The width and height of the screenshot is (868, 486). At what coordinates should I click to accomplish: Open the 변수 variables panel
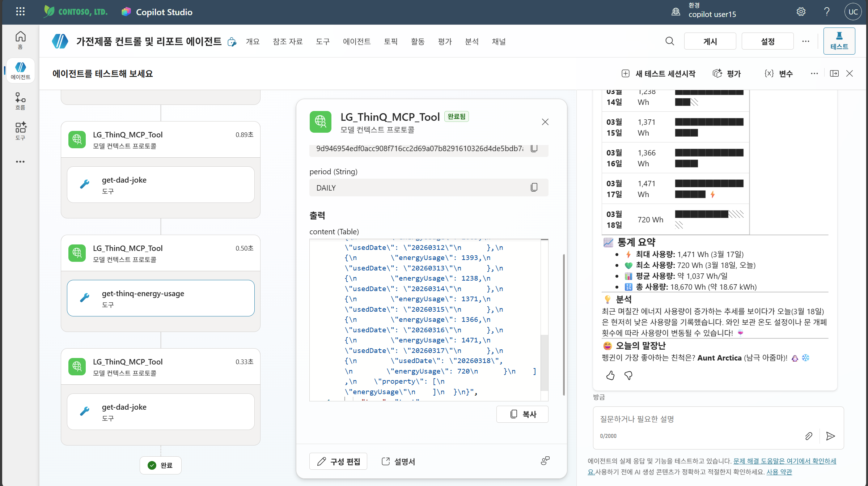(778, 73)
